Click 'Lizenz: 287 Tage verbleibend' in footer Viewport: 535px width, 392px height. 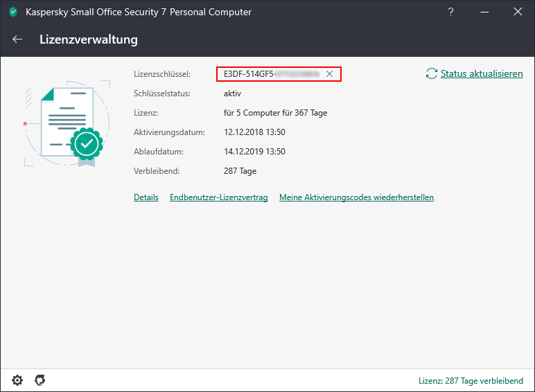pyautogui.click(x=470, y=380)
